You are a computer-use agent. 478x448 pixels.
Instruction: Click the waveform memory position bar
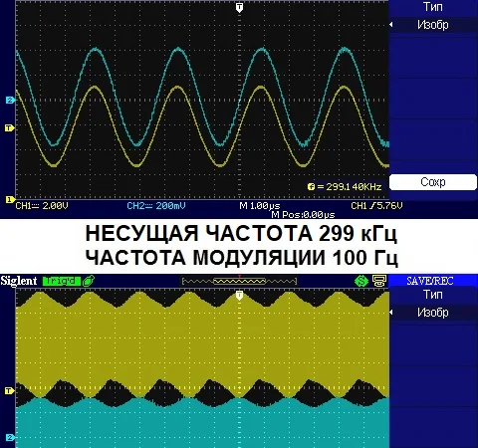[x=239, y=282]
